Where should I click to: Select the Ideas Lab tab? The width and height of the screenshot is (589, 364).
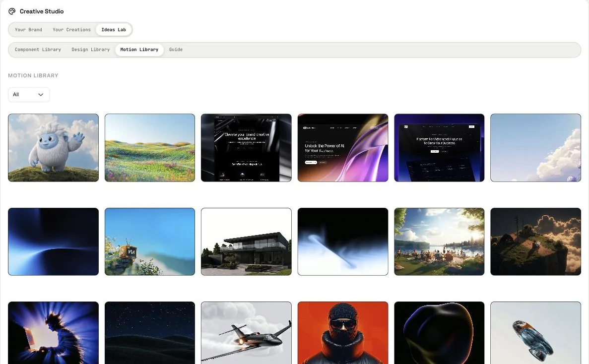(x=114, y=30)
